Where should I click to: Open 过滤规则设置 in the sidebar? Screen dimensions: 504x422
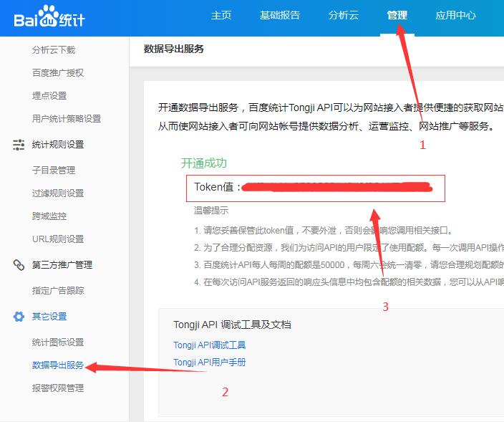pyautogui.click(x=58, y=193)
